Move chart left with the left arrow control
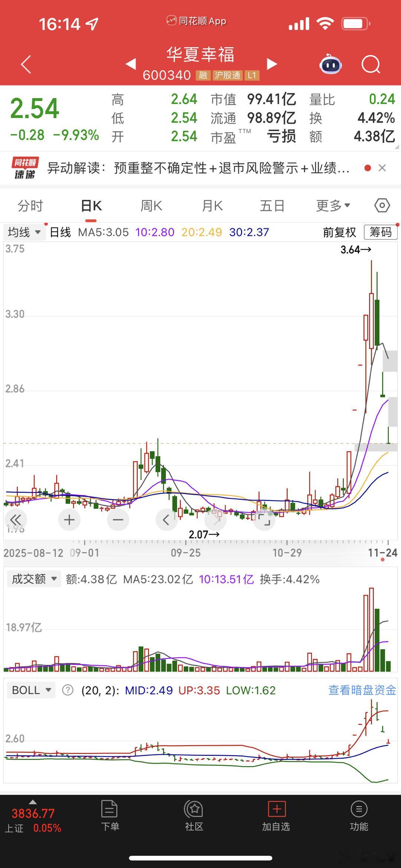 (x=167, y=520)
